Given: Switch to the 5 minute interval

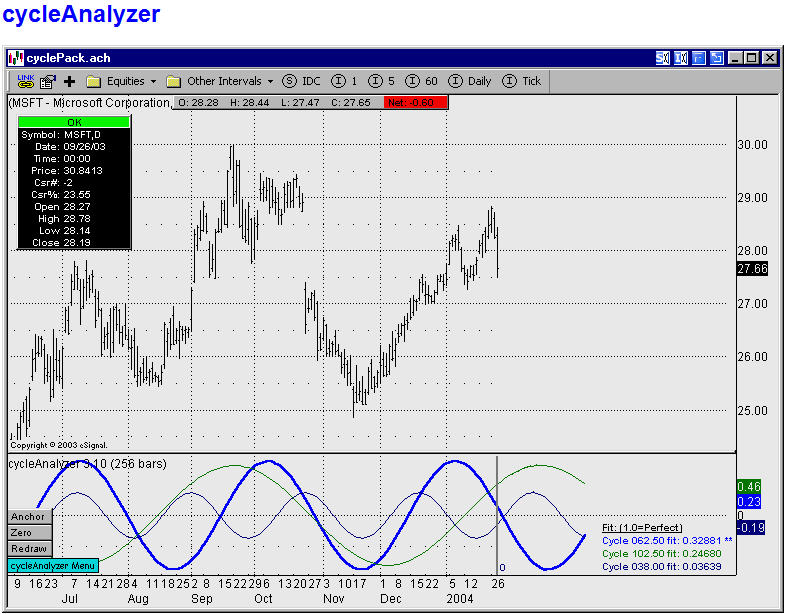Looking at the screenshot, I should tap(381, 81).
